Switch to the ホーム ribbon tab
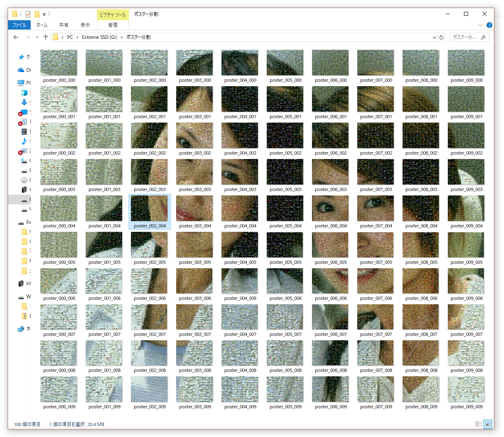The image size is (504, 437). click(42, 25)
